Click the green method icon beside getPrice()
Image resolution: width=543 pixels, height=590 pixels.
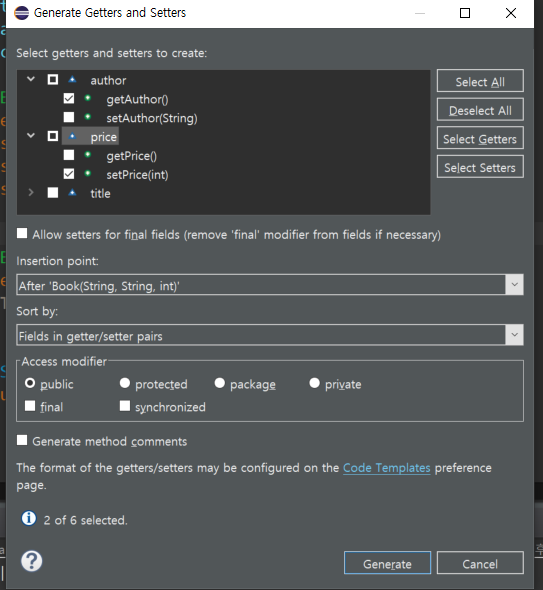pyautogui.click(x=88, y=155)
